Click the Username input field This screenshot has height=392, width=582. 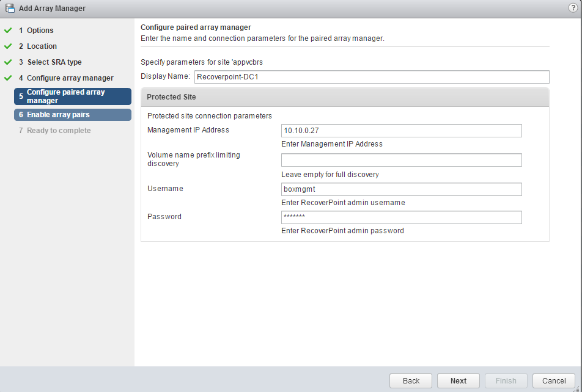tap(401, 189)
